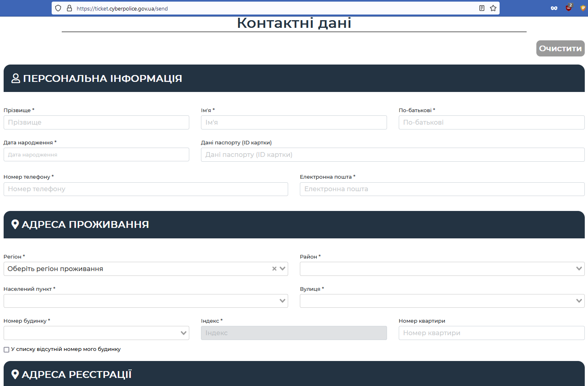Click the АДРЕСА ПРОЖИВАННЯ section title

pyautogui.click(x=85, y=224)
